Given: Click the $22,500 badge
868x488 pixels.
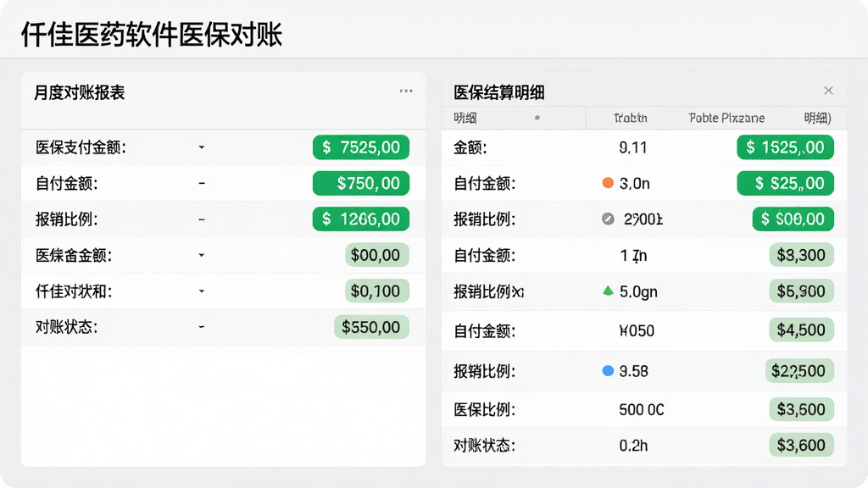Looking at the screenshot, I should click(x=798, y=371).
